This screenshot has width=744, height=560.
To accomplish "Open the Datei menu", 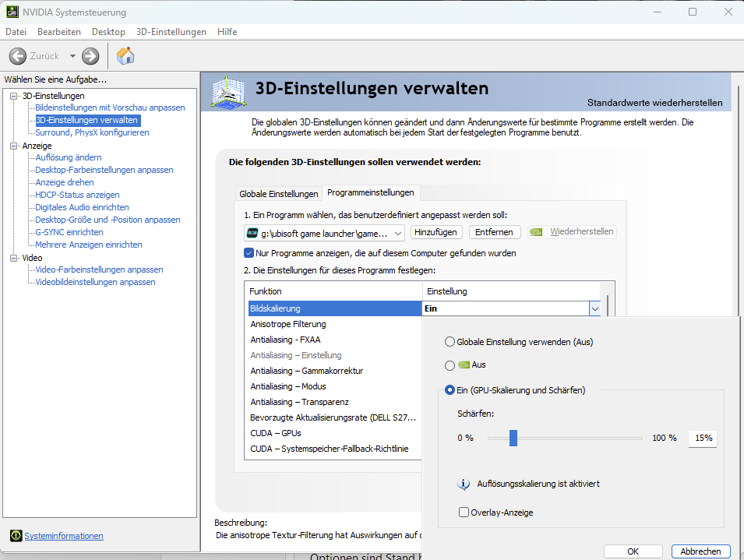I will click(16, 32).
